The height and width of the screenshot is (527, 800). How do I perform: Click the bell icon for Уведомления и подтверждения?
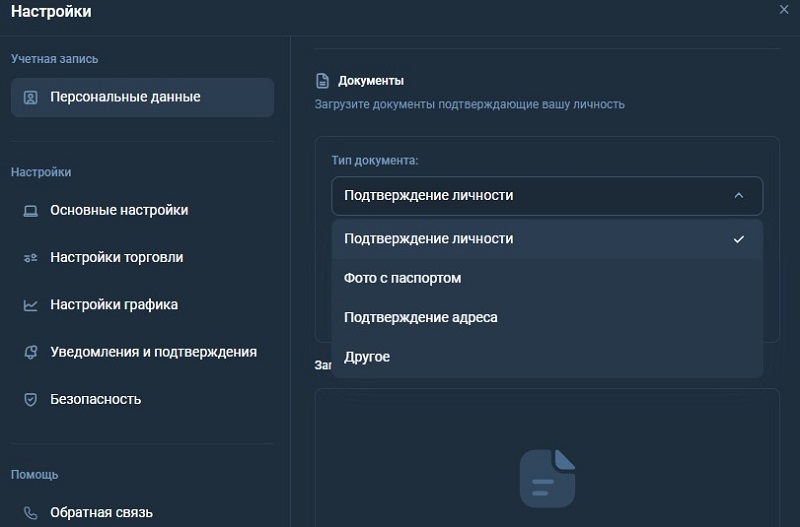[x=30, y=352]
